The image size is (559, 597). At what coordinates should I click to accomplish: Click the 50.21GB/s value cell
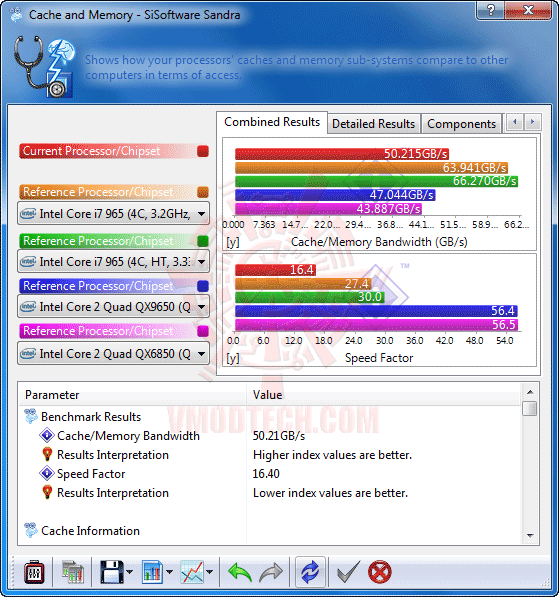pyautogui.click(x=279, y=436)
